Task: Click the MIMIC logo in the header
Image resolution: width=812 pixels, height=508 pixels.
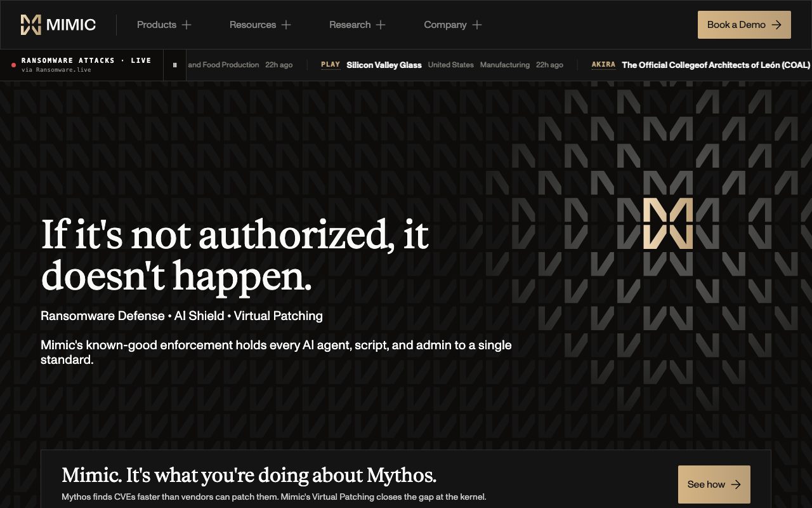Action: 58,25
